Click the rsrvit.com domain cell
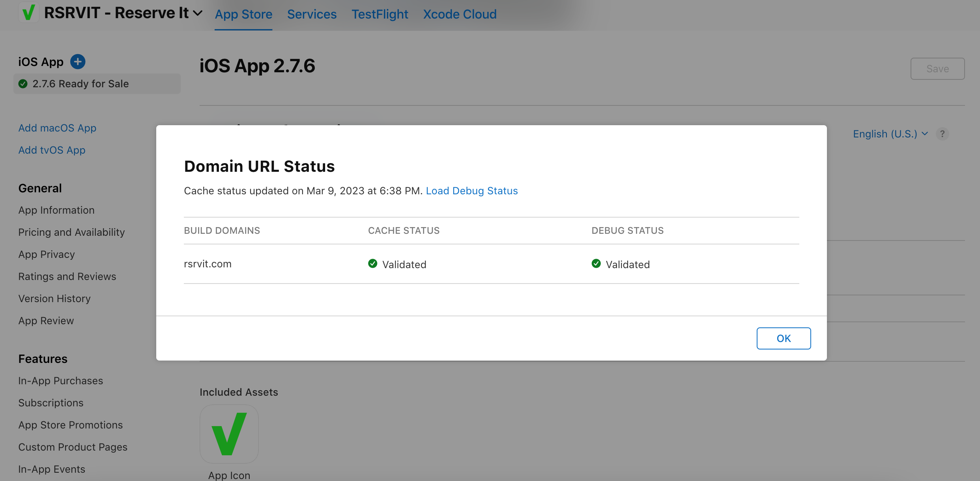This screenshot has height=481, width=980. pyautogui.click(x=208, y=264)
